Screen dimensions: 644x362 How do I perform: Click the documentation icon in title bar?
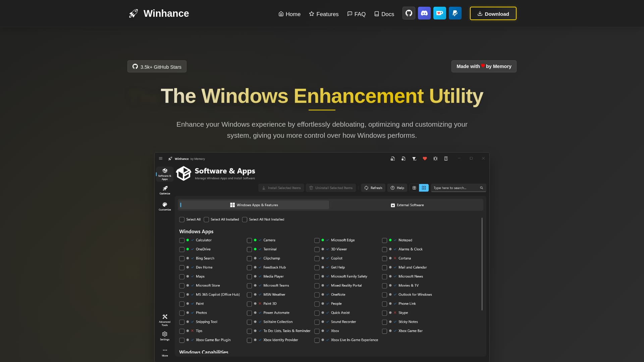[446, 159]
